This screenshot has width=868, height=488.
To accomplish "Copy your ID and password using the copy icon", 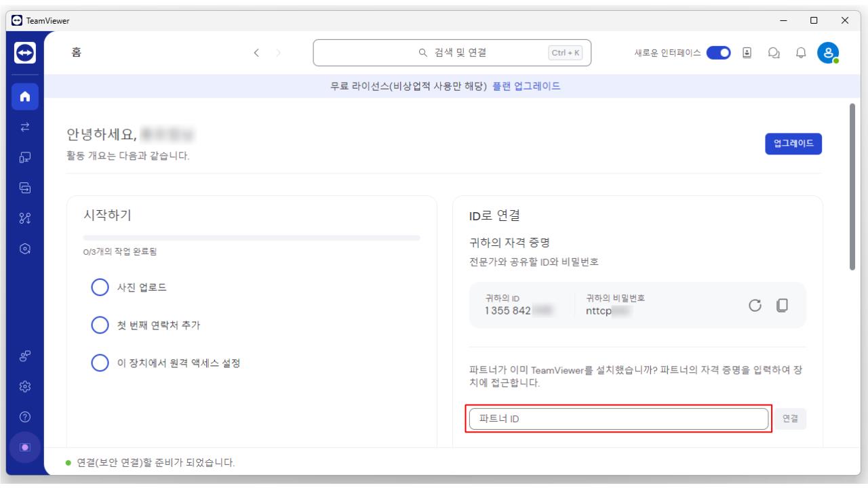I will coord(781,305).
